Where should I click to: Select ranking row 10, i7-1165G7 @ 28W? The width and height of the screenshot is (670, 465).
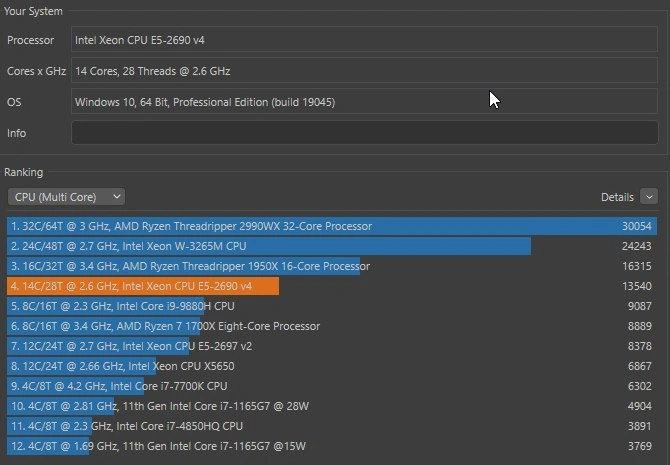[x=332, y=406]
